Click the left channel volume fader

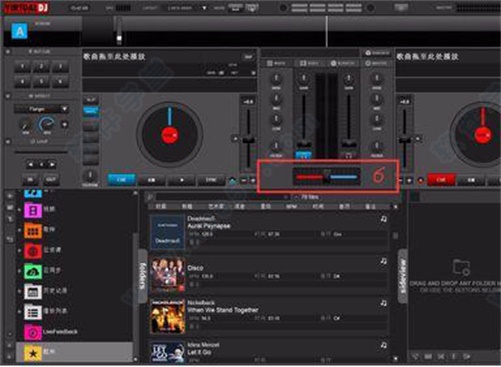[304, 144]
